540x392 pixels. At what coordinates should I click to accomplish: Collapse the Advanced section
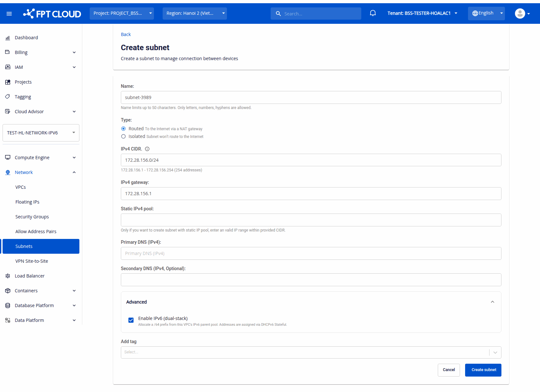coord(492,302)
